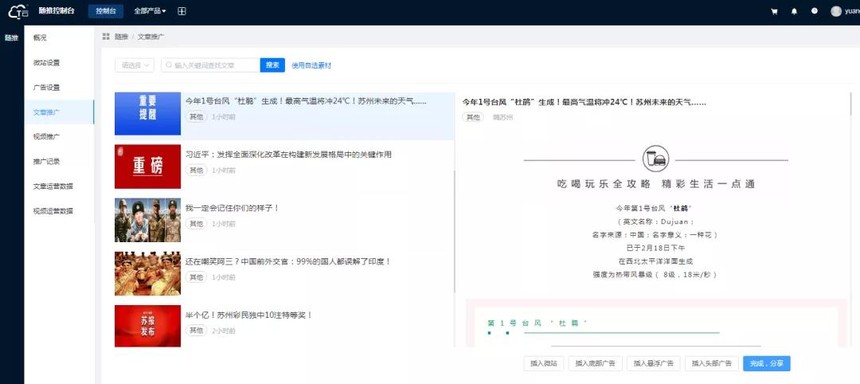Select the red 苏州发布 thumbnail

[x=148, y=326]
